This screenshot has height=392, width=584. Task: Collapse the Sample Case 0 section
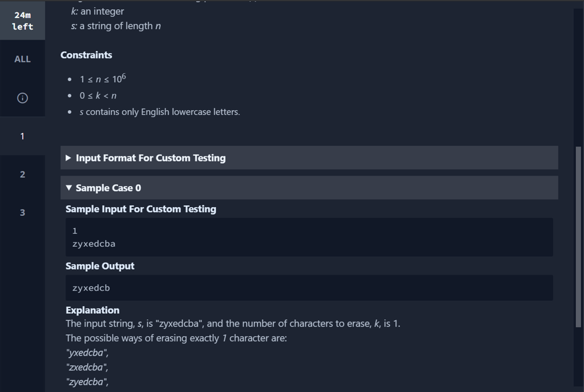click(x=309, y=188)
